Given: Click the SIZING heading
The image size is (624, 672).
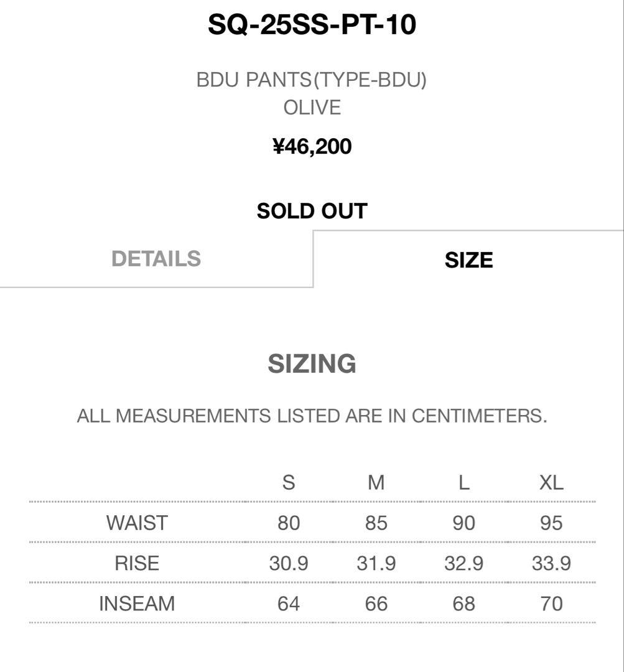Looking at the screenshot, I should tap(312, 364).
